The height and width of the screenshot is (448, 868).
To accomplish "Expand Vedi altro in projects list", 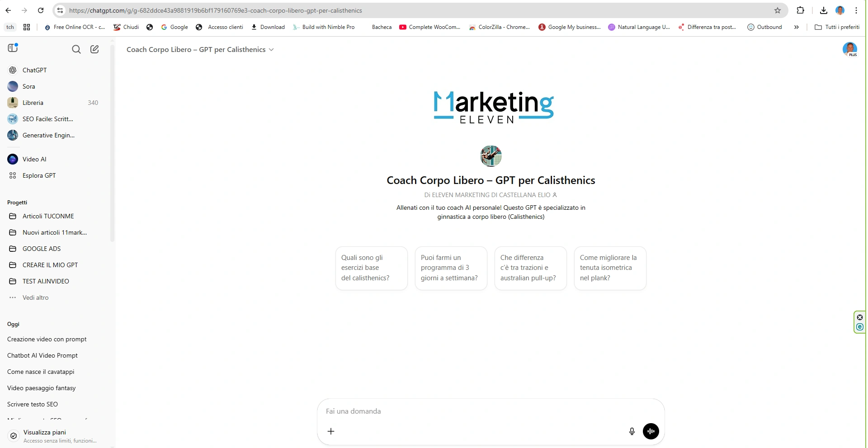I will [35, 297].
